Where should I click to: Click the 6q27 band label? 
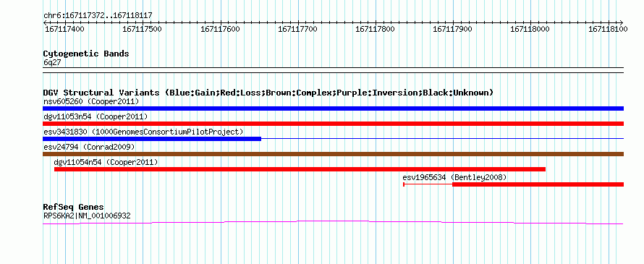click(x=52, y=62)
